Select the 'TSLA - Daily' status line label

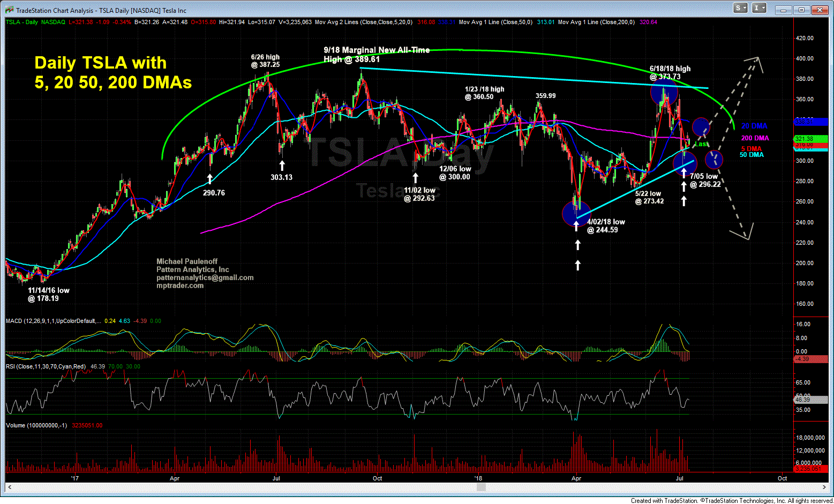(22, 22)
